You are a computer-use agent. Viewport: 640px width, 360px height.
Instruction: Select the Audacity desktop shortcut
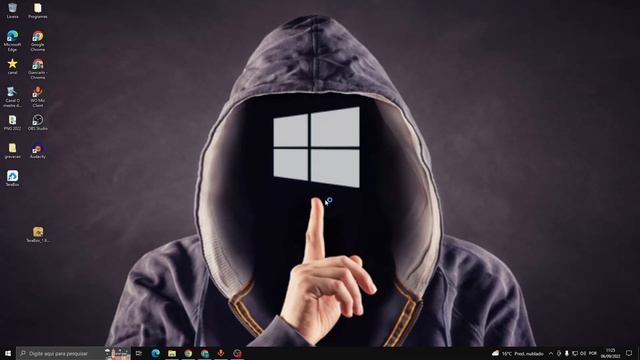click(x=38, y=151)
